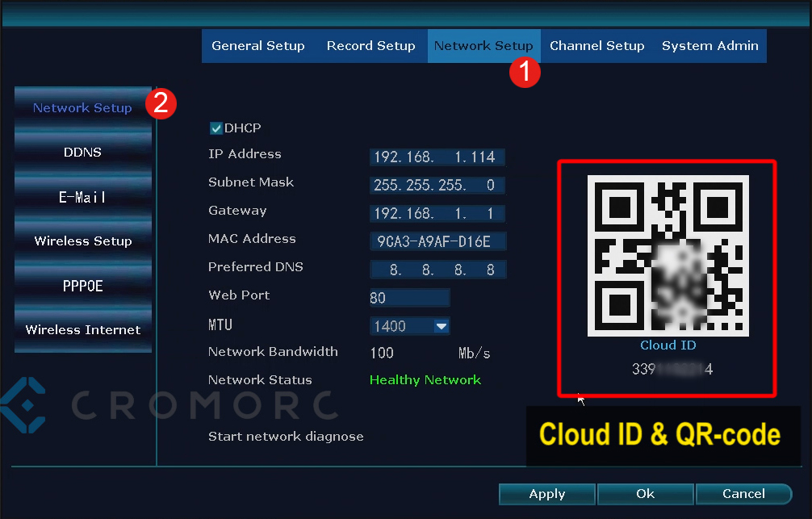The image size is (812, 519).
Task: Click the Cloud ID QR code image
Action: coord(668,256)
